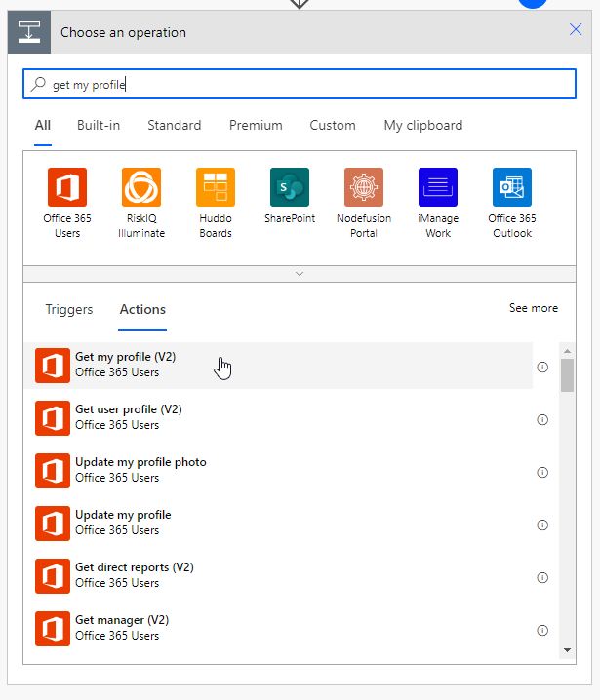Image resolution: width=600 pixels, height=700 pixels.
Task: Switch to the Standard tab
Action: (x=175, y=126)
